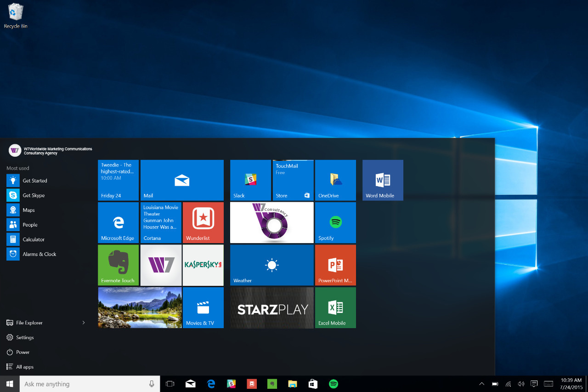Click the Kaspersky tile
Screen dimensions: 588x392
point(203,265)
